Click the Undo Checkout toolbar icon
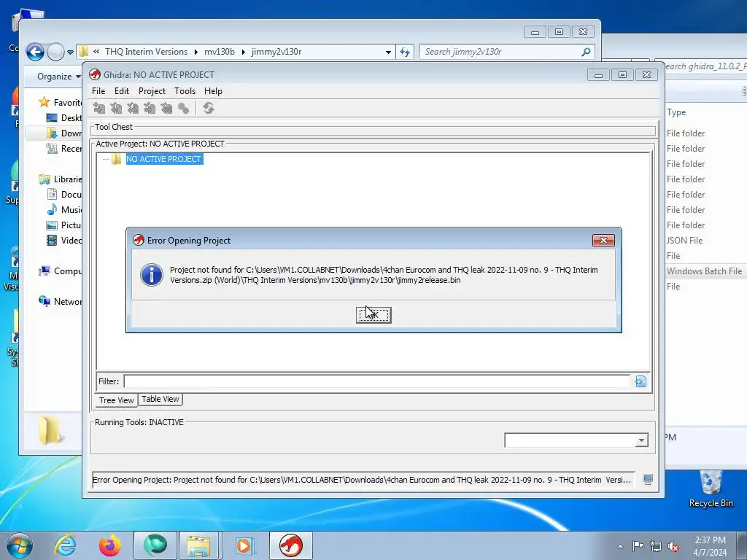Screen dimensions: 747x560 click(x=166, y=108)
